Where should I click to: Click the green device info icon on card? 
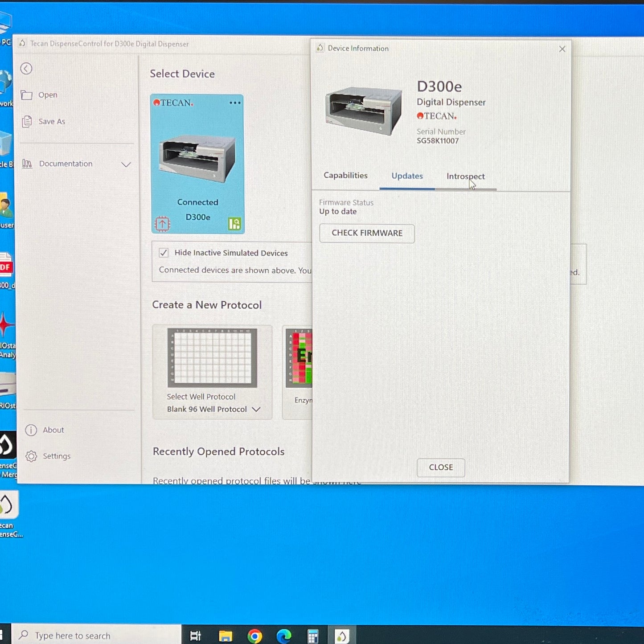point(234,223)
